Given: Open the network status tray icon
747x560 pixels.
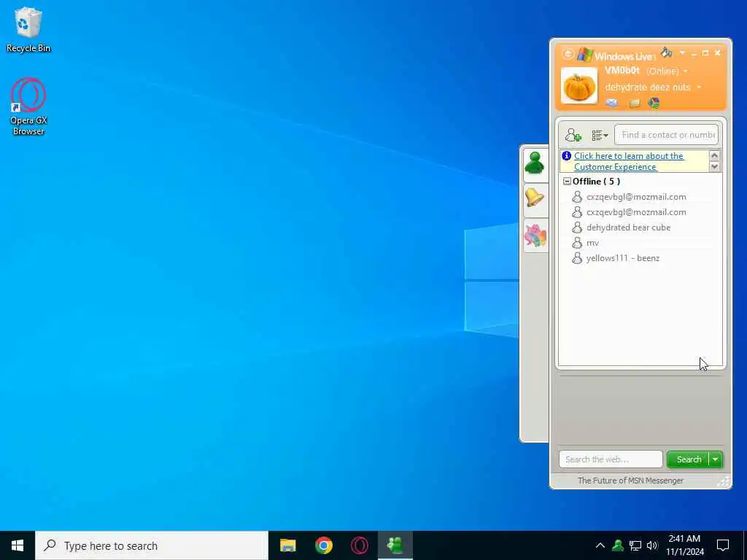Looking at the screenshot, I should point(635,545).
